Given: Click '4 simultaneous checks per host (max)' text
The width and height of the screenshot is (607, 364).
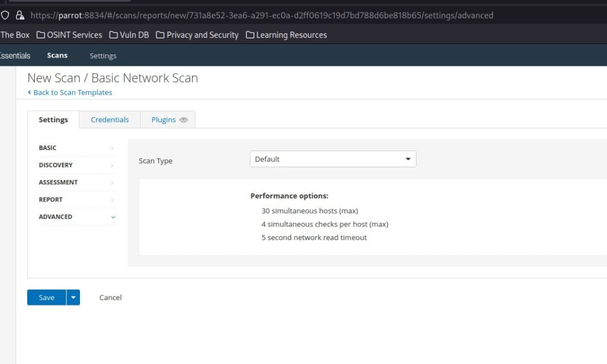Looking at the screenshot, I should click(x=325, y=224).
